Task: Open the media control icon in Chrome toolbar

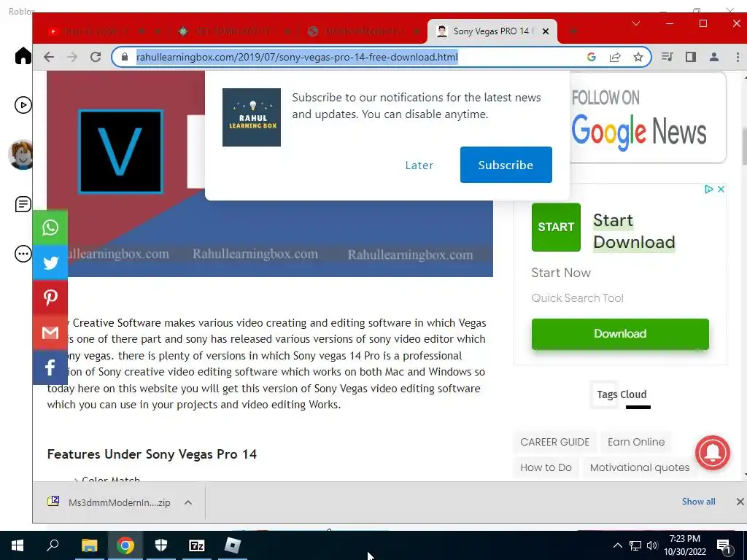Action: (667, 57)
